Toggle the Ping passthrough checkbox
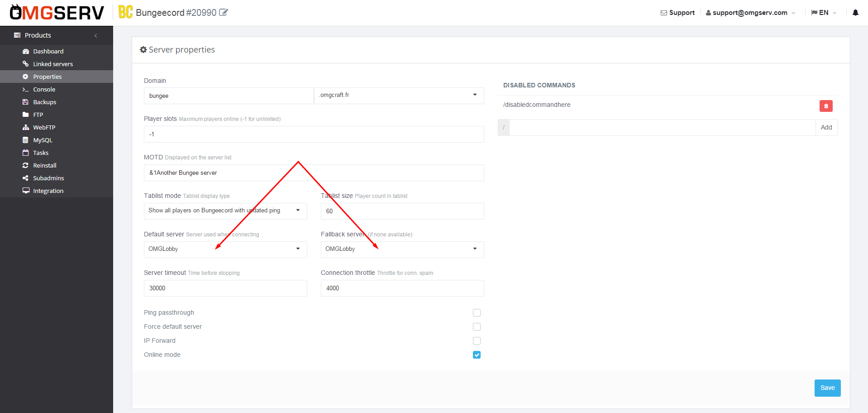 pyautogui.click(x=477, y=312)
